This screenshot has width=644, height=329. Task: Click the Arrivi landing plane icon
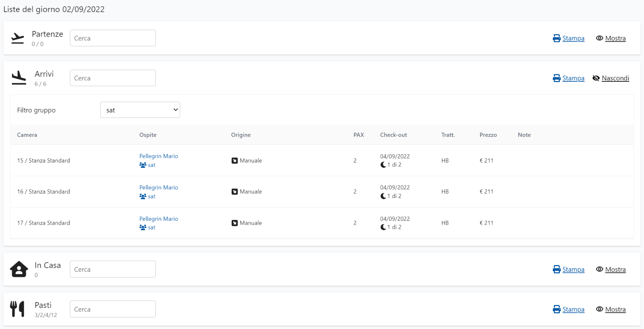tap(19, 78)
